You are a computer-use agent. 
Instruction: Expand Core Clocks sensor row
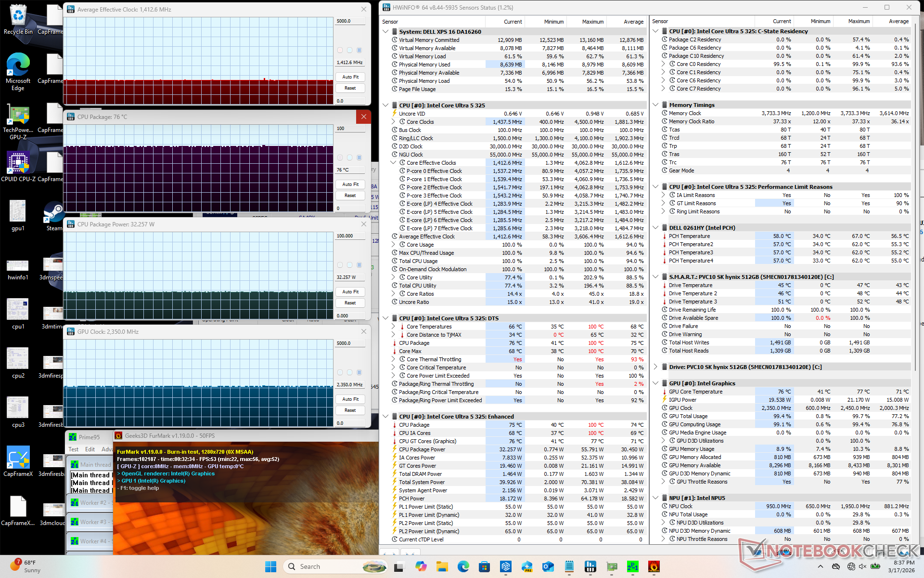point(393,122)
